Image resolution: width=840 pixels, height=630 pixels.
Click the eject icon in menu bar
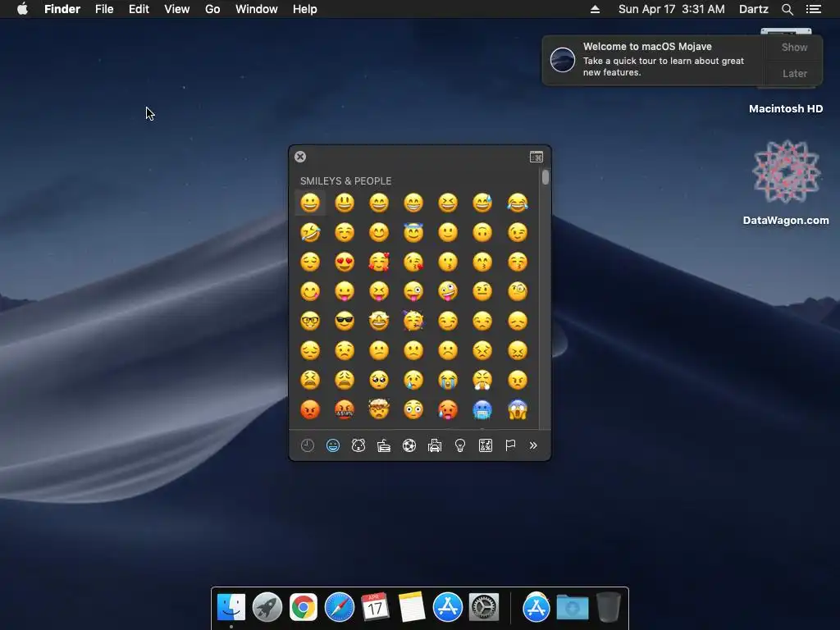pyautogui.click(x=595, y=9)
